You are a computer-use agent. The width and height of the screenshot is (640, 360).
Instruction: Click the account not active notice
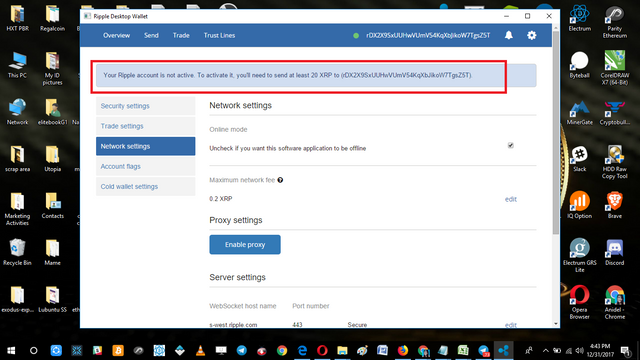(316, 76)
